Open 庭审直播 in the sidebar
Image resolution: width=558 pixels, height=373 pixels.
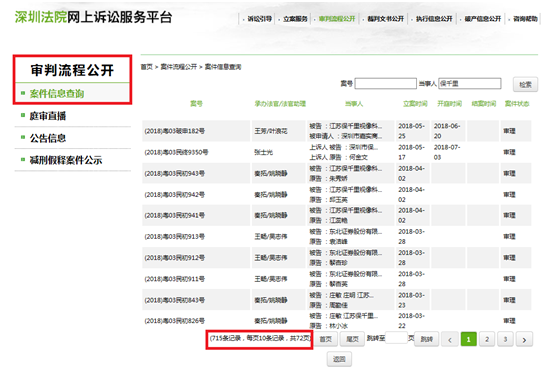pyautogui.click(x=48, y=116)
